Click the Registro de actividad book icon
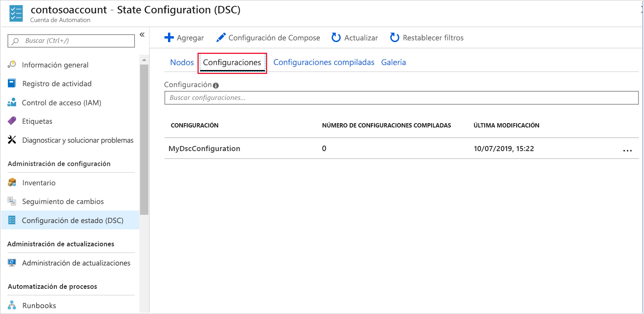Screen dimensions: 644x314 (x=12, y=83)
